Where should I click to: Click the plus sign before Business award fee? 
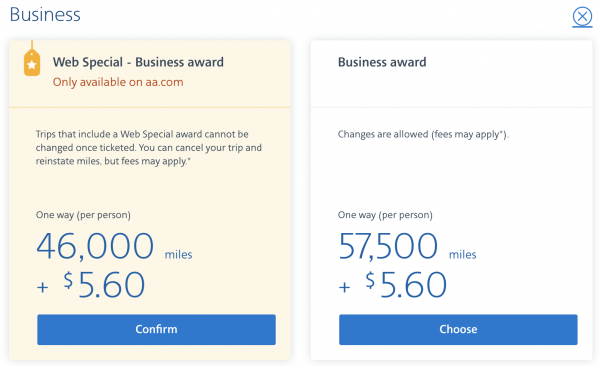tap(344, 287)
